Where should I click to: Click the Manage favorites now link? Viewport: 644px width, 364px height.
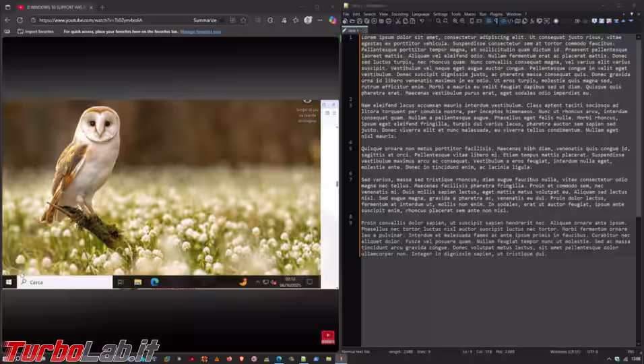[x=200, y=32]
